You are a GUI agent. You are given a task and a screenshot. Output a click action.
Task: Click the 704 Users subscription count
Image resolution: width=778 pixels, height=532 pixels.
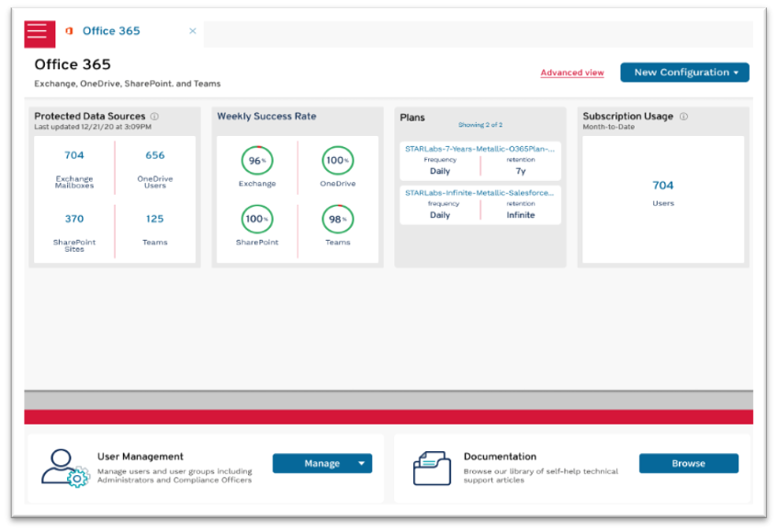click(x=663, y=186)
